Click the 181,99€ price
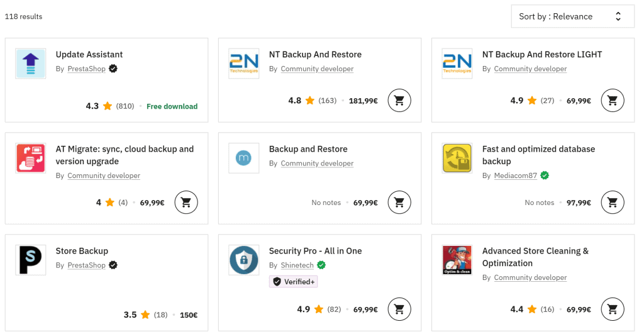 point(363,101)
